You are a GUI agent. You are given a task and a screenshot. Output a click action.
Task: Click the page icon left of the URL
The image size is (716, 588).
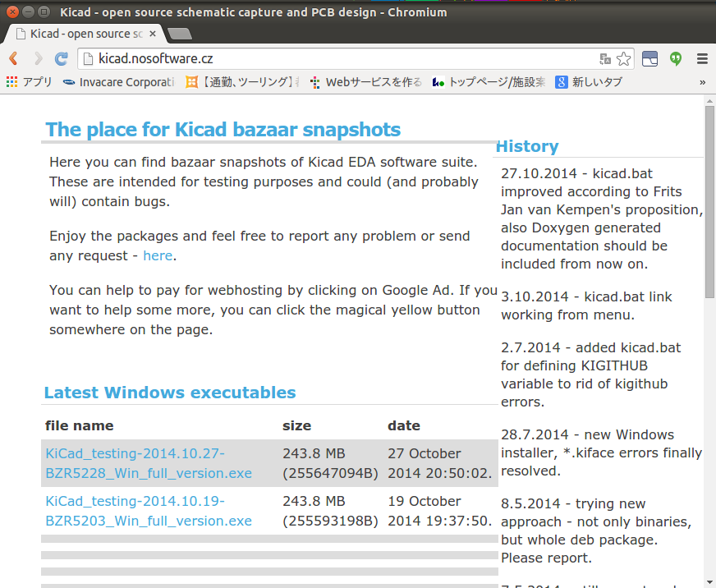88,58
